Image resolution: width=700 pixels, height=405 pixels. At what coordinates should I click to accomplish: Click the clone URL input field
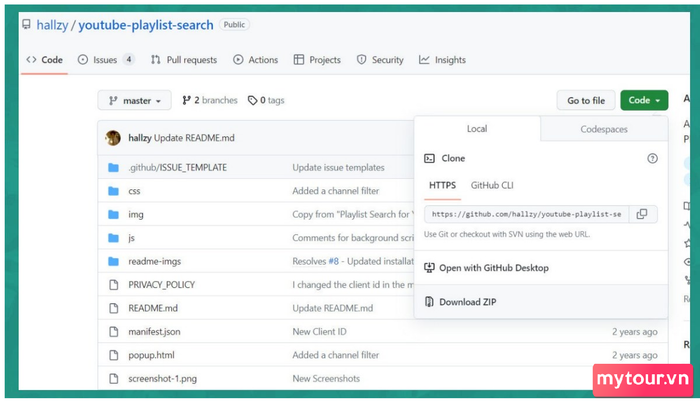pyautogui.click(x=526, y=214)
